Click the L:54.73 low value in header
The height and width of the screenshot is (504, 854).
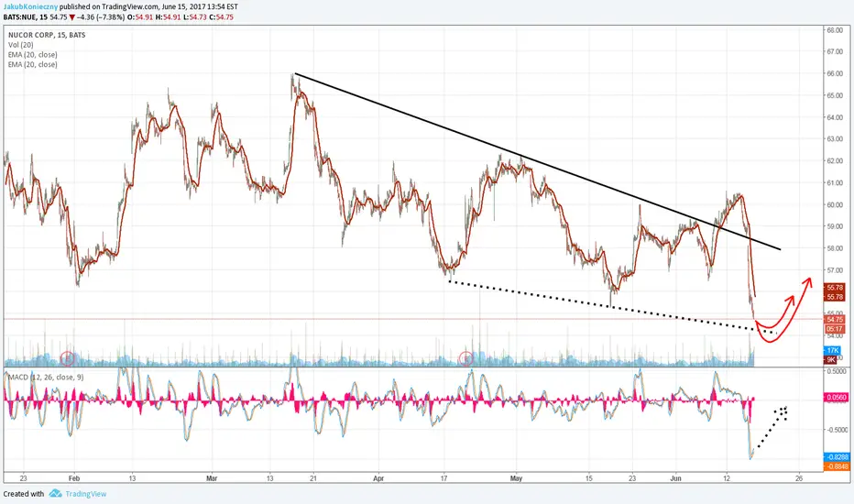tap(194, 16)
